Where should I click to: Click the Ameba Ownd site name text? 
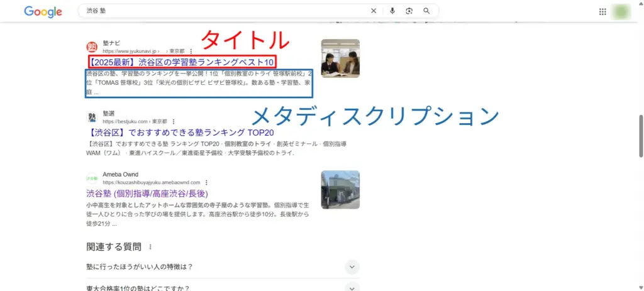click(x=120, y=174)
